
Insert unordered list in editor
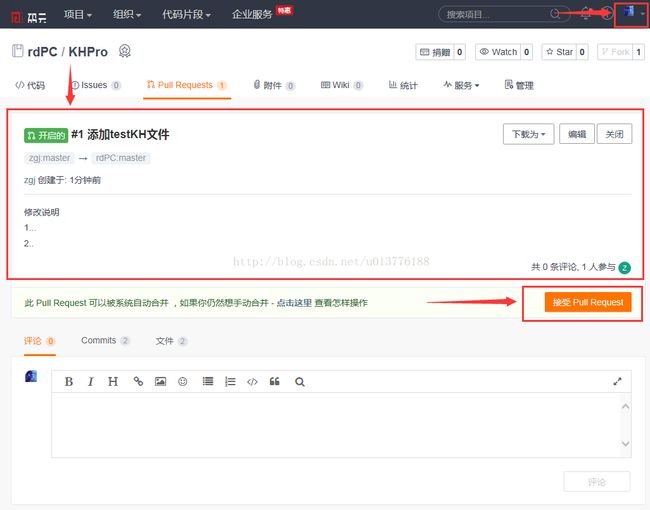[x=208, y=381]
